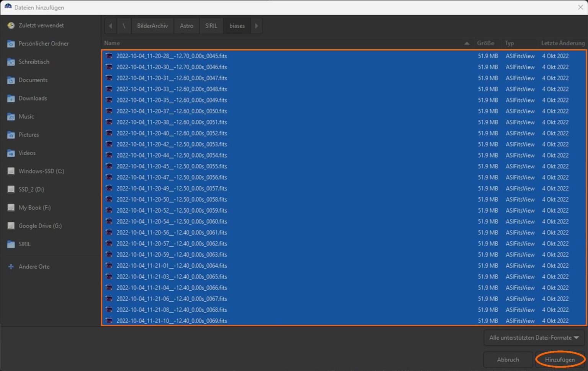Viewport: 588px width, 371px height.
Task: Click the Zuletzt verwendet clock icon
Action: 11,26
